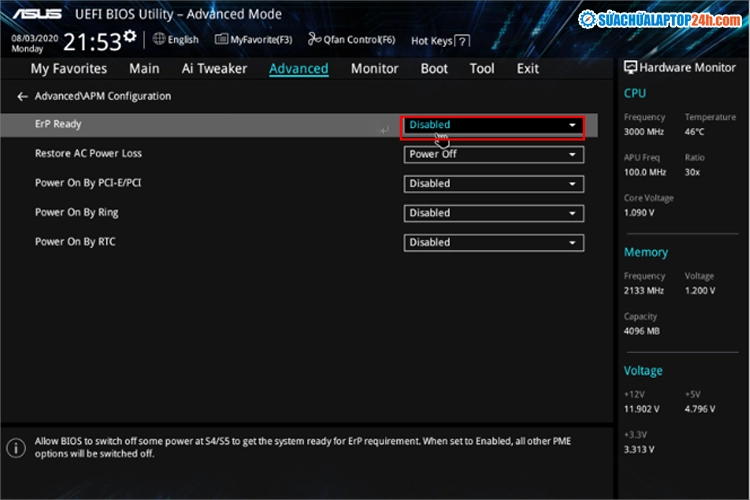This screenshot has width=750, height=500.
Task: Click the 4.796 V reading
Action: (700, 409)
